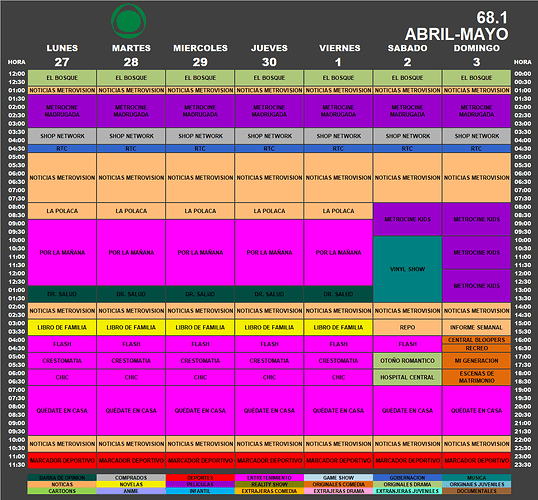The image size is (538, 500).
Task: Select RECREO block on Domingo
Action: (477, 348)
